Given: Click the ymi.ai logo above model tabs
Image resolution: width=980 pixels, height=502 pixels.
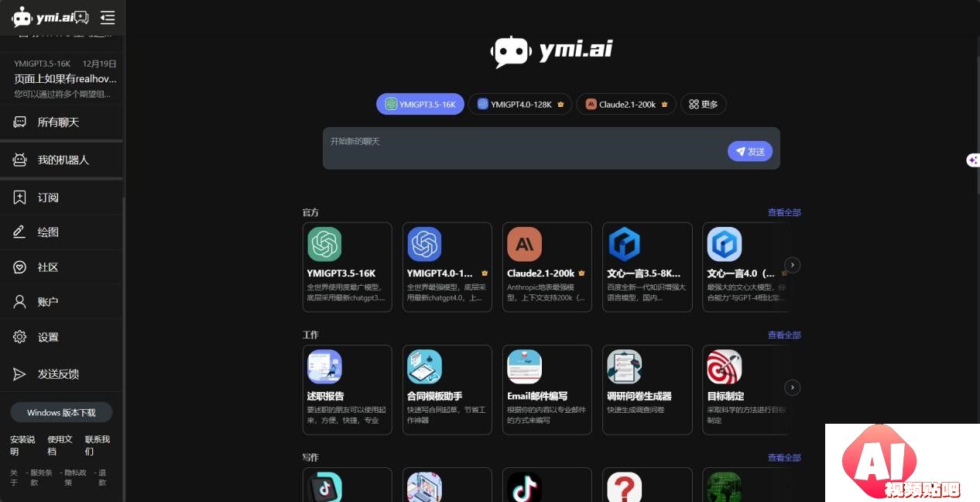Looking at the screenshot, I should [x=552, y=51].
